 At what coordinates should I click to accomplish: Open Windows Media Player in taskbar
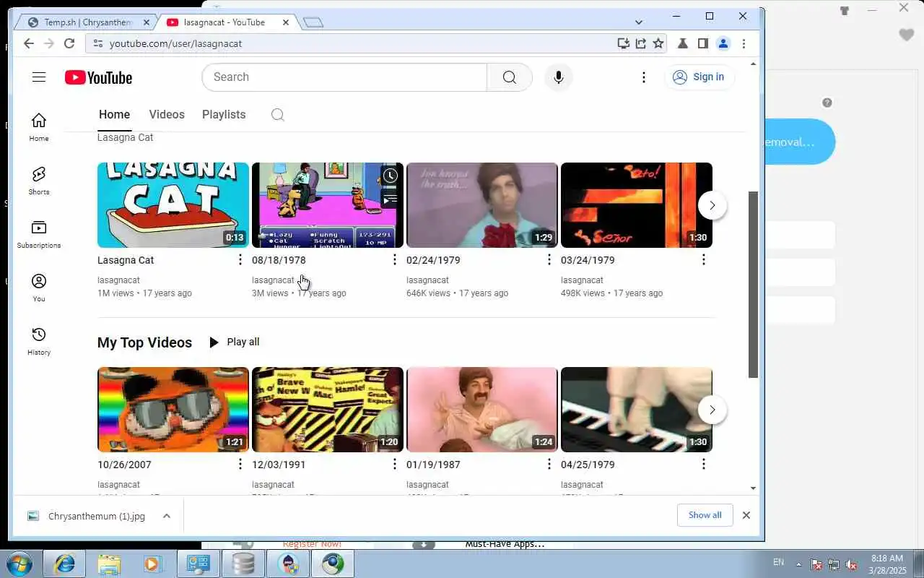click(x=154, y=564)
